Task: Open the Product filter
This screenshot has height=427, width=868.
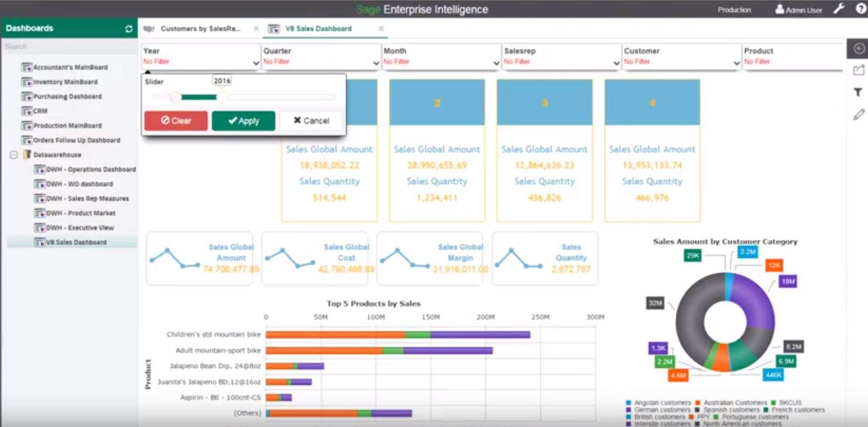Action: click(x=794, y=56)
